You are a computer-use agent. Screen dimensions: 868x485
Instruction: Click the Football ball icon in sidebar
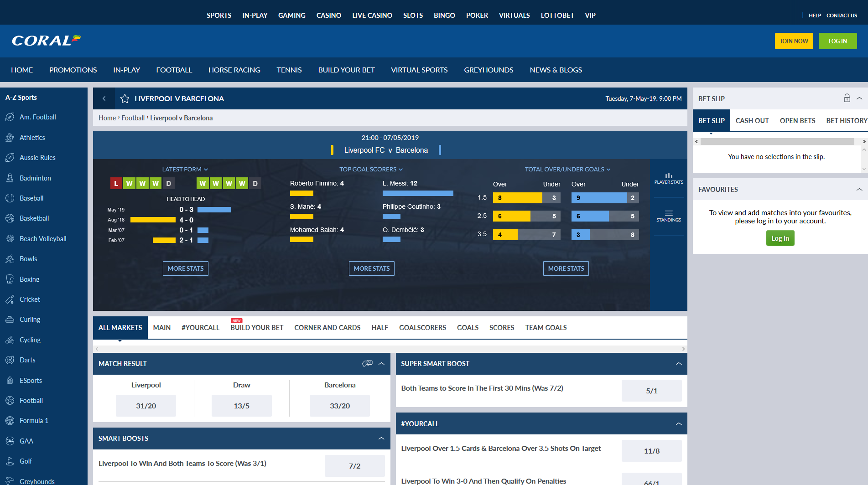(x=10, y=401)
